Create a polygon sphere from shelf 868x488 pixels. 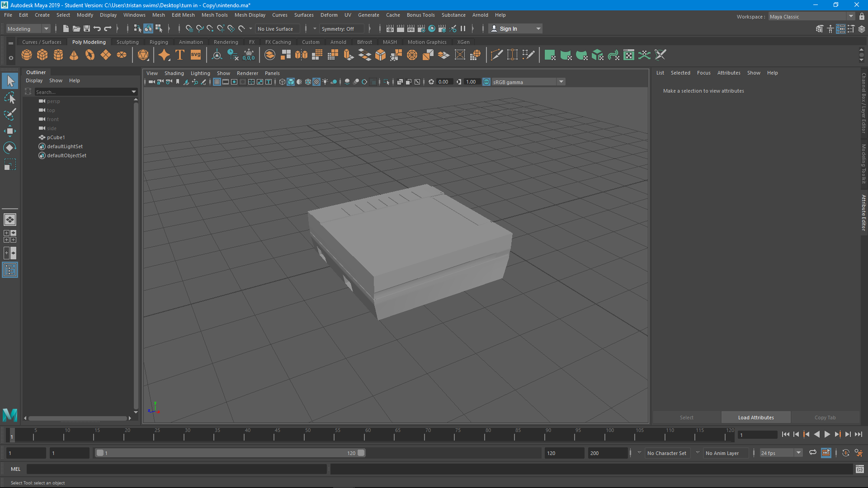pyautogui.click(x=27, y=55)
